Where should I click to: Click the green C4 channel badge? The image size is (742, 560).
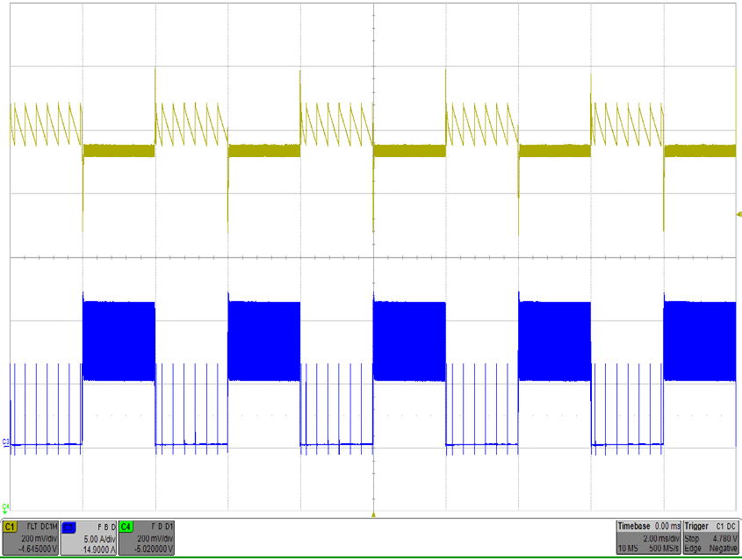(x=126, y=527)
